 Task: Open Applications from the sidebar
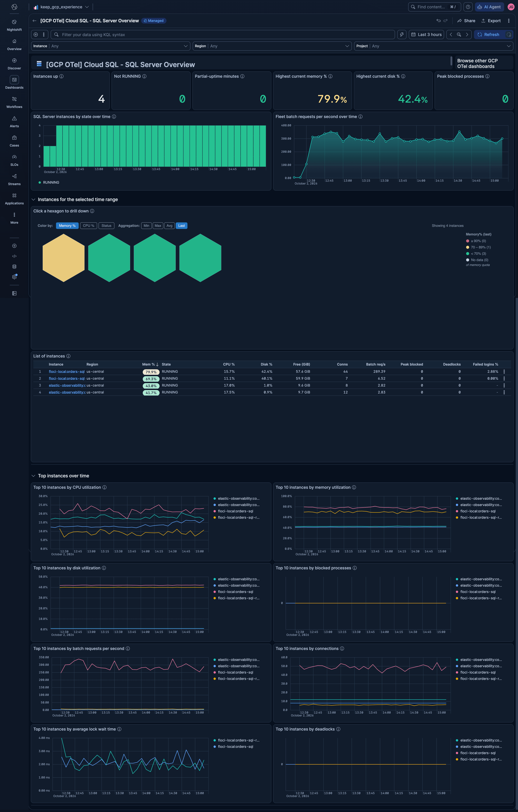tap(14, 199)
